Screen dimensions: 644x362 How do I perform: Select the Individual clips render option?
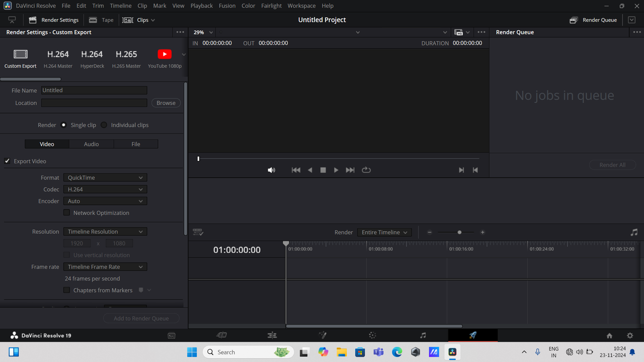click(104, 125)
